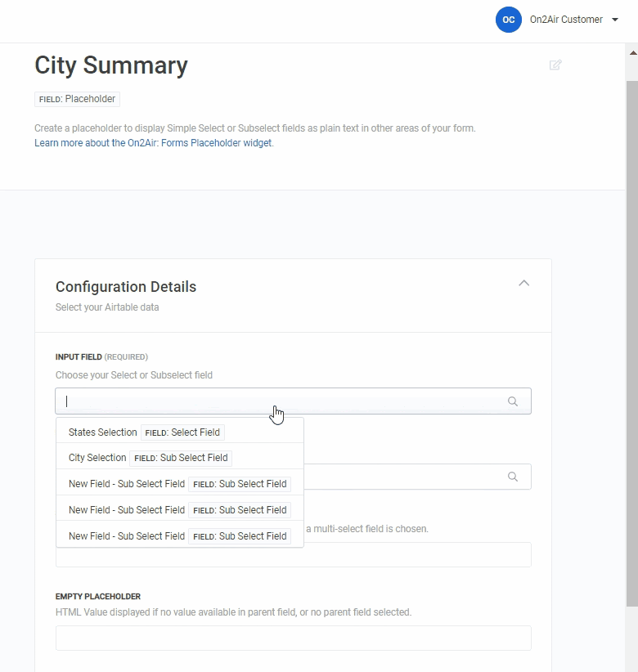Click the FIELD: Placeholder badge
Screen dimensions: 638x672
point(78,99)
